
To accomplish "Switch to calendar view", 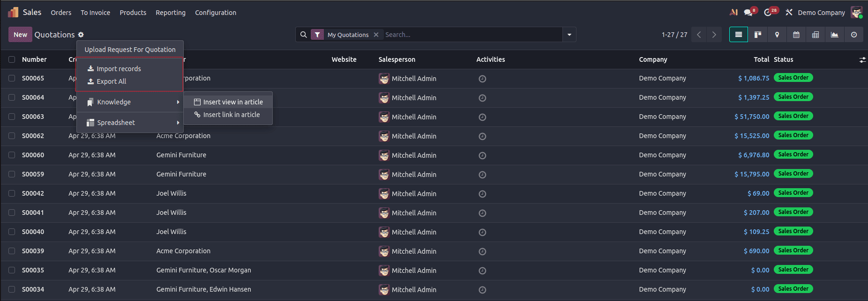I will (x=796, y=35).
